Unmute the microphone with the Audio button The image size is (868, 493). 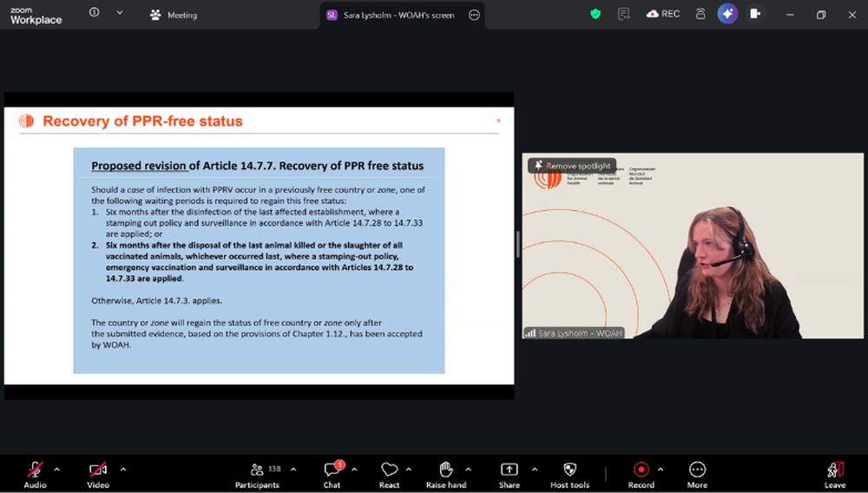(35, 473)
